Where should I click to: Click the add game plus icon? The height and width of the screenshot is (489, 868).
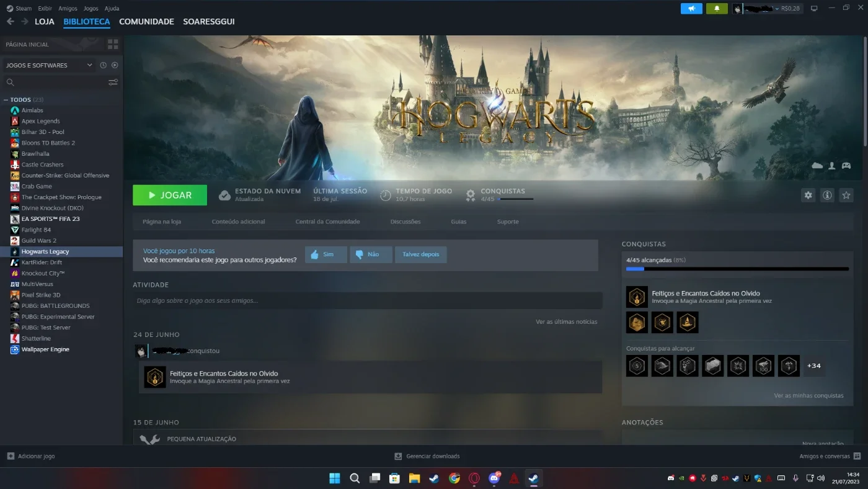pos(11,456)
